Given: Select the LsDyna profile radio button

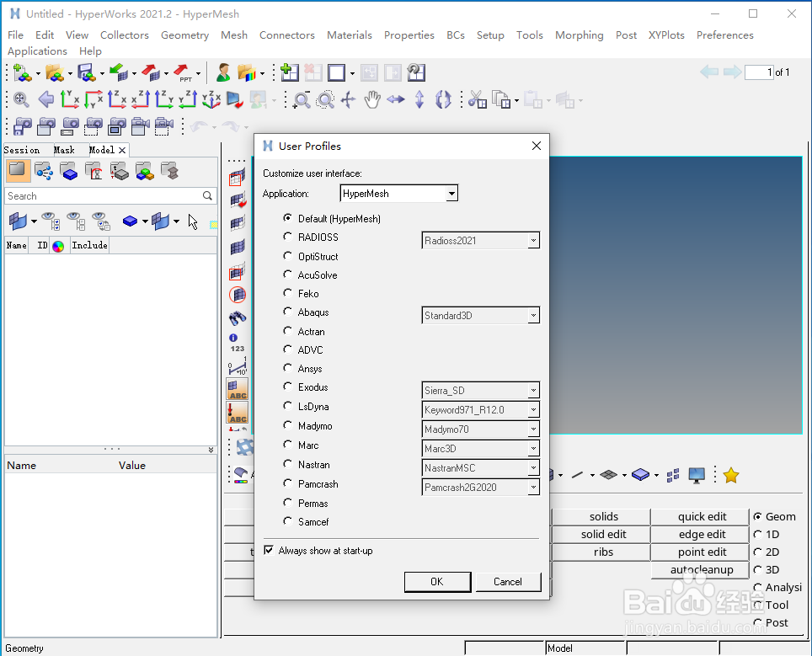Looking at the screenshot, I should tap(287, 406).
